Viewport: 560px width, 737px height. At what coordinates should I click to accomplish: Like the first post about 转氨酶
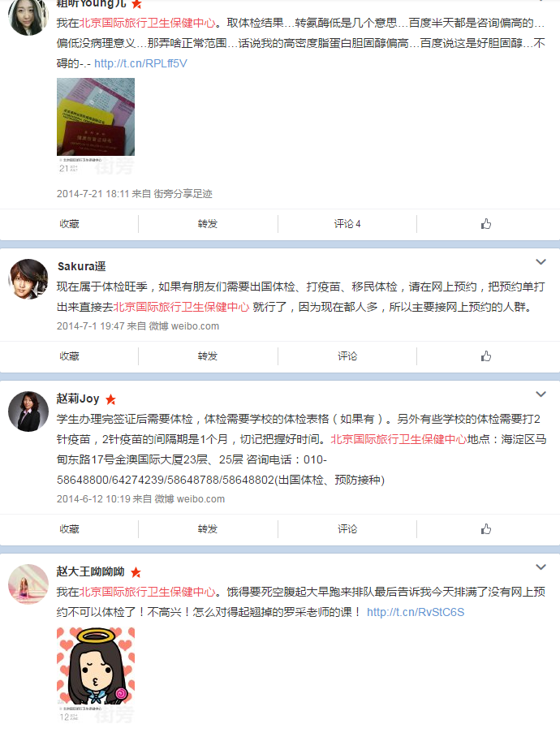coord(486,224)
